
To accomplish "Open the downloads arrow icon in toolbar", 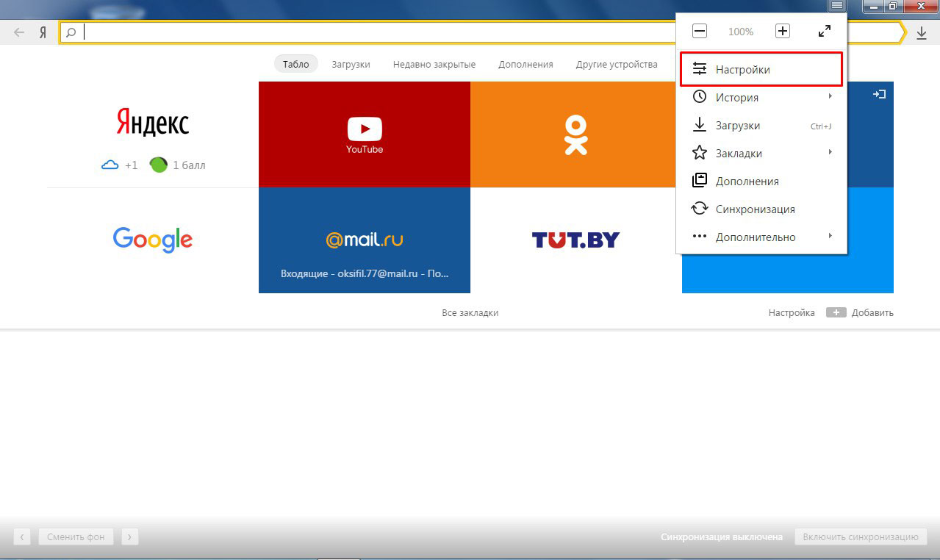I will (x=922, y=33).
